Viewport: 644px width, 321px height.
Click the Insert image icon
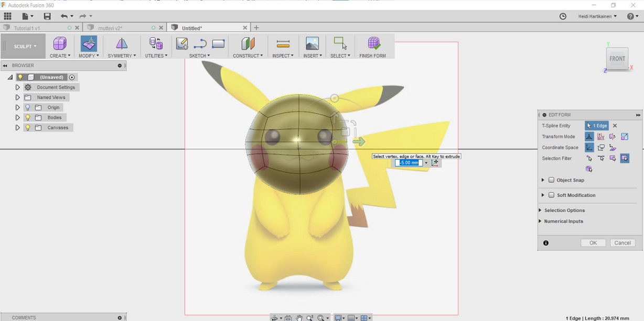[312, 43]
